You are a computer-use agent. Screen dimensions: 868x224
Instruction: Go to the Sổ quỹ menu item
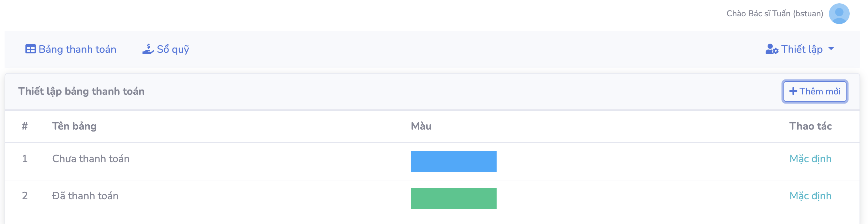pyautogui.click(x=173, y=49)
